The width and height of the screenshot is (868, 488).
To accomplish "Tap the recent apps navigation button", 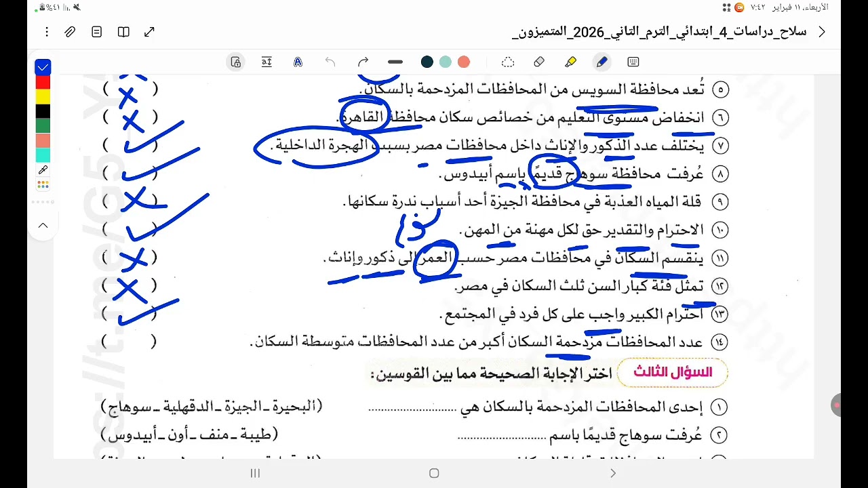I will tap(255, 473).
